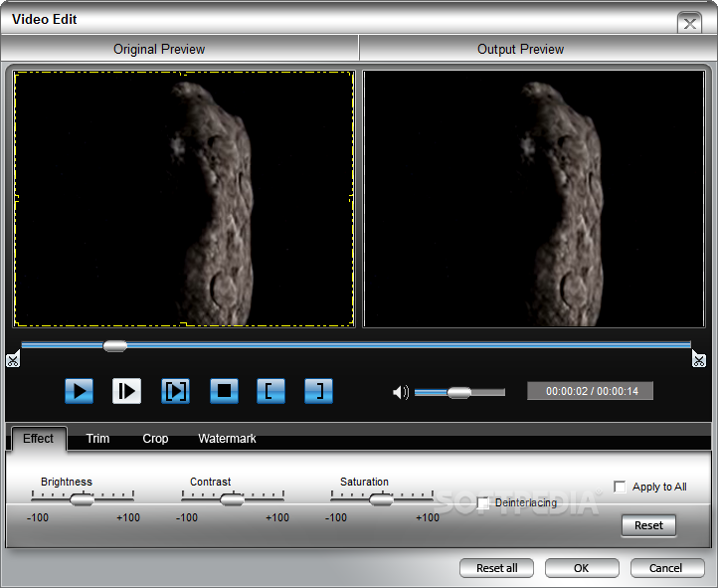Click the left scissors trim marker

[12, 359]
